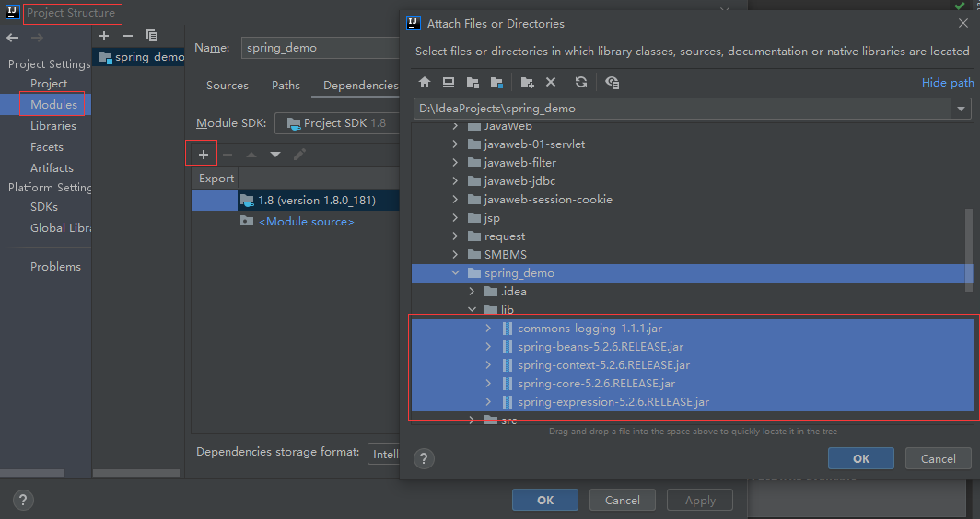Toggle Show Hidden Files and Directories icon
The image size is (980, 519).
click(612, 82)
